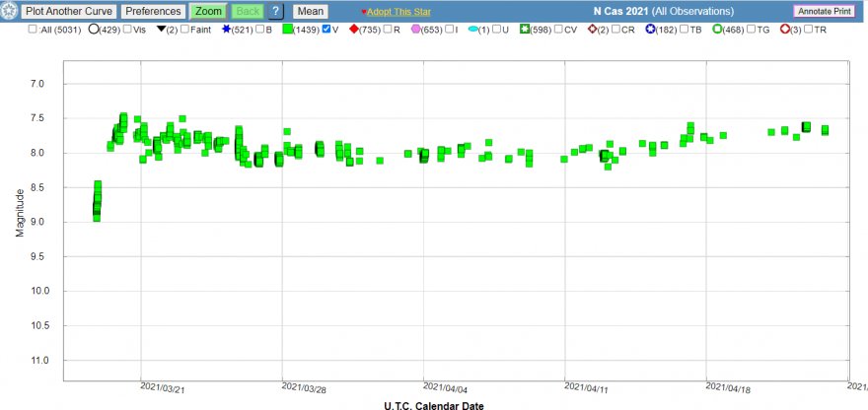Click Plot Another Curve button
This screenshot has height=410, width=868.
click(x=72, y=11)
